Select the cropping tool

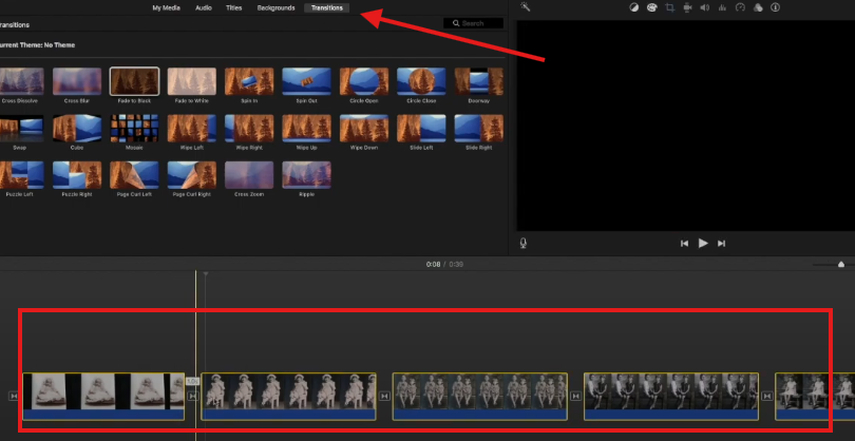click(670, 8)
